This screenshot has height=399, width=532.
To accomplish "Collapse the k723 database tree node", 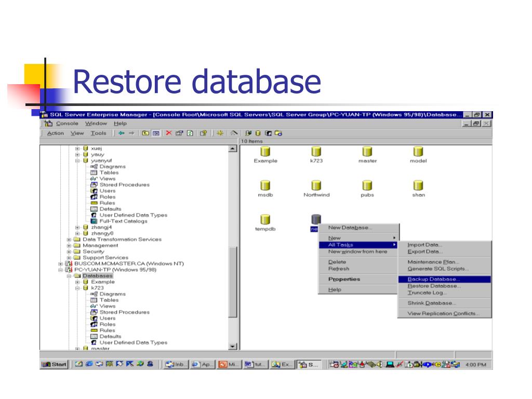I will click(77, 288).
